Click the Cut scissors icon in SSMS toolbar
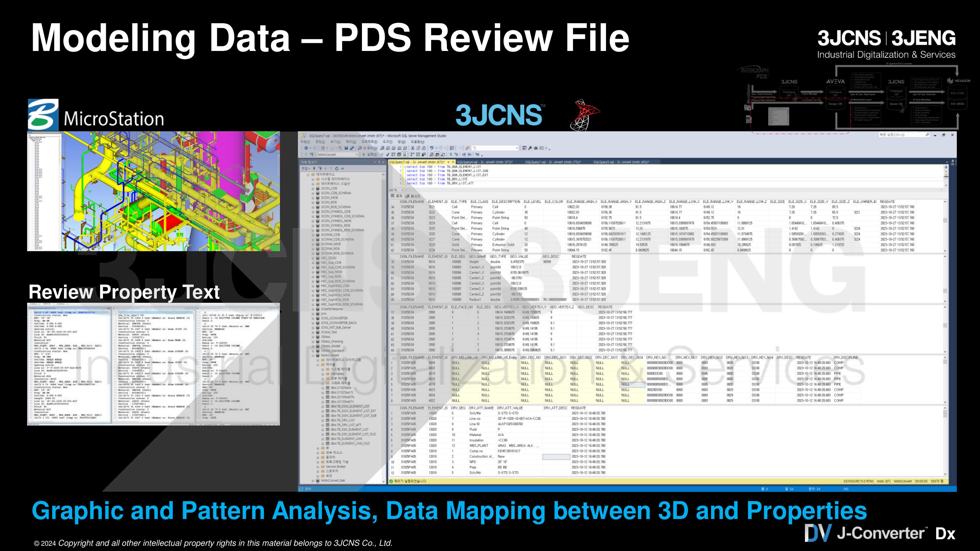Screen dimensions: 980x551 tap(412, 148)
